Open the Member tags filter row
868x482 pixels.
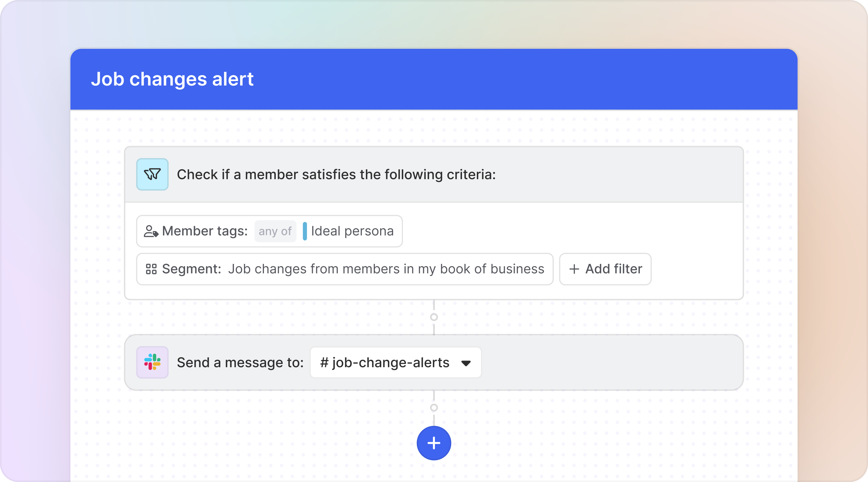click(205, 231)
